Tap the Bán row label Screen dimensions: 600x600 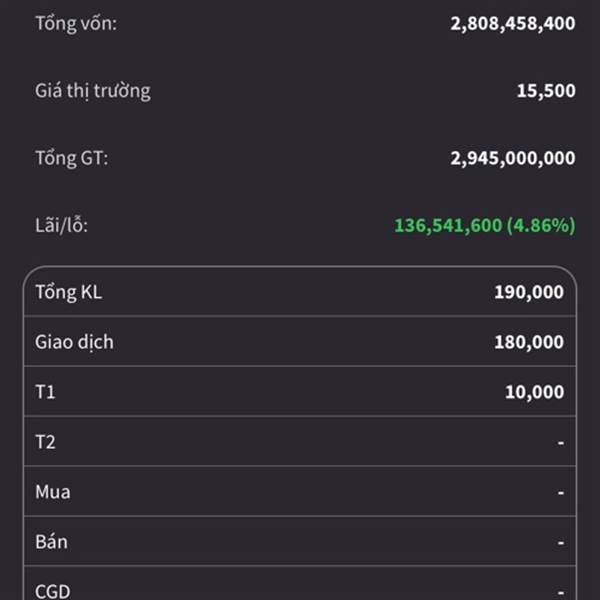point(52,542)
